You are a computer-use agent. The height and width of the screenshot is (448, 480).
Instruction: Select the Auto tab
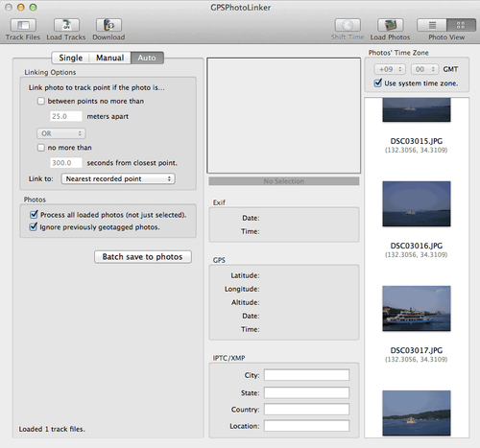pos(147,58)
